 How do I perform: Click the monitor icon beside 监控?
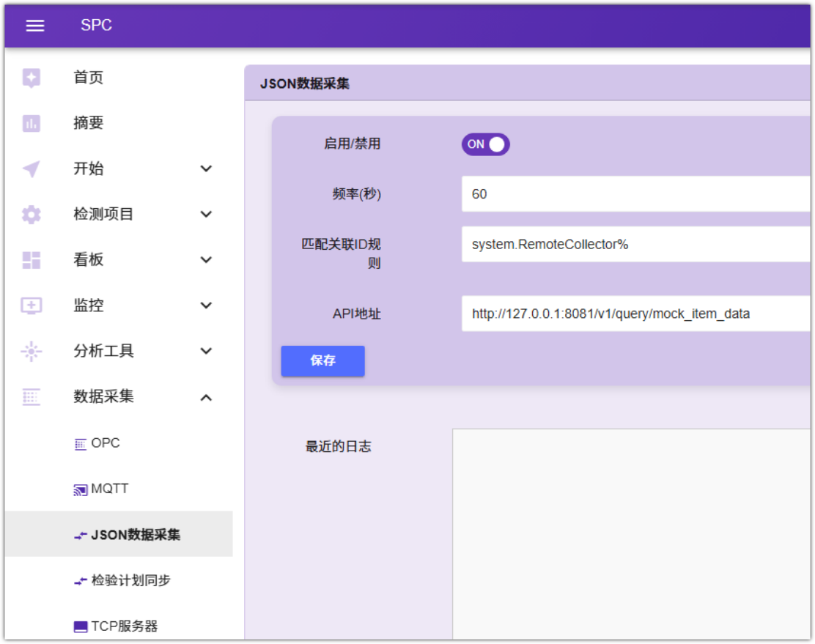pyautogui.click(x=32, y=306)
